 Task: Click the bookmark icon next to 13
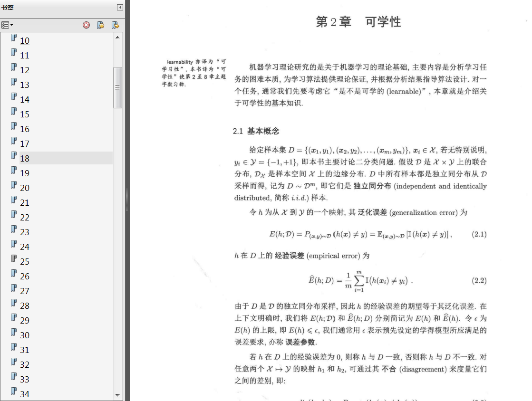[x=14, y=82]
